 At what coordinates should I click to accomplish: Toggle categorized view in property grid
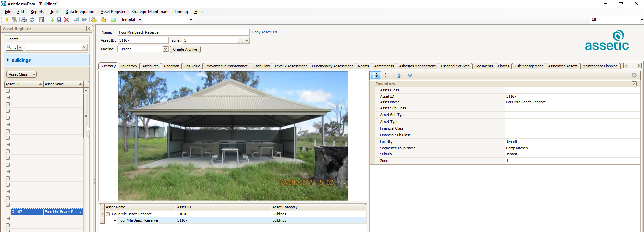point(376,75)
